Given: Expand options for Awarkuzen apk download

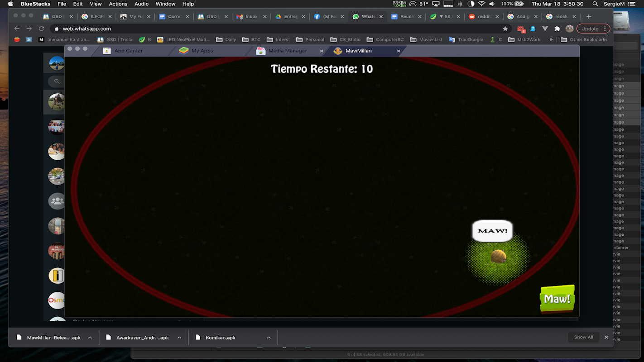Looking at the screenshot, I should [179, 338].
